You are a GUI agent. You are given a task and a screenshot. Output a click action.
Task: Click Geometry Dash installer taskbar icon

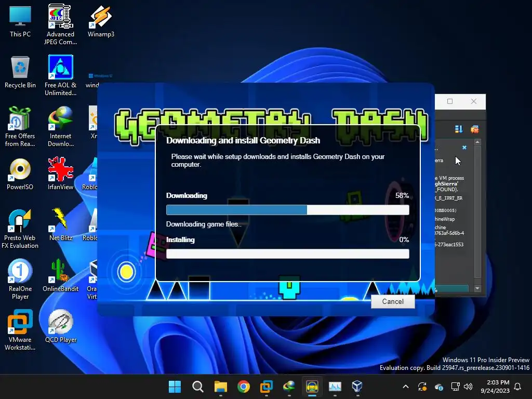pos(312,386)
